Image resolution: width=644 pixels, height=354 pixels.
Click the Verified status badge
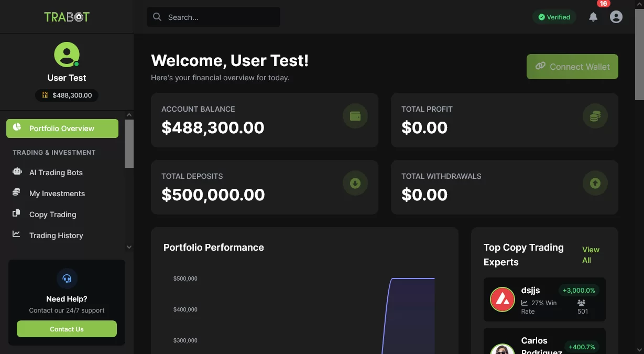point(554,17)
